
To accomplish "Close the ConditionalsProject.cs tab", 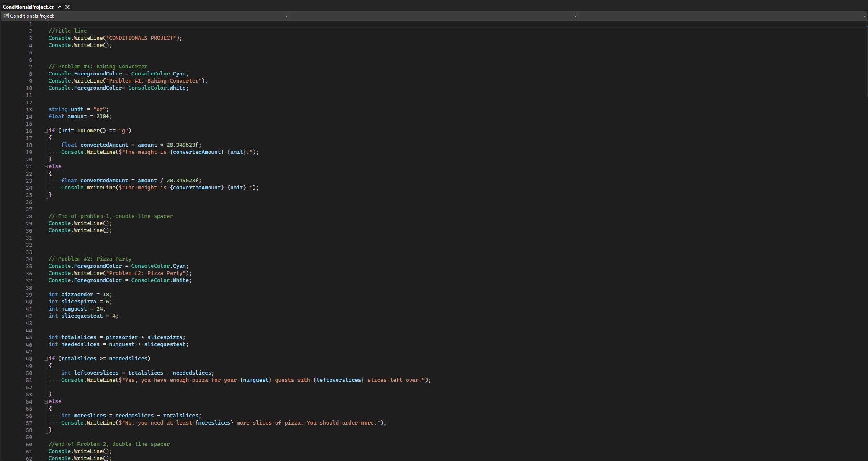I will tap(67, 7).
